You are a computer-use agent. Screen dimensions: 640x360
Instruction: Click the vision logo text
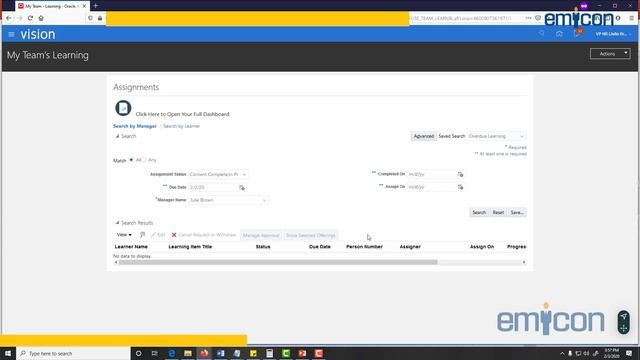click(x=38, y=34)
